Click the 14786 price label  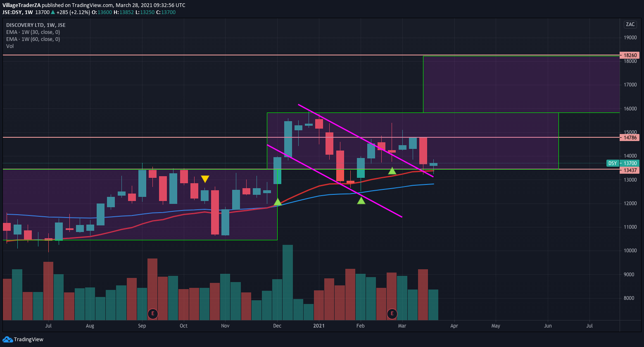pyautogui.click(x=630, y=137)
